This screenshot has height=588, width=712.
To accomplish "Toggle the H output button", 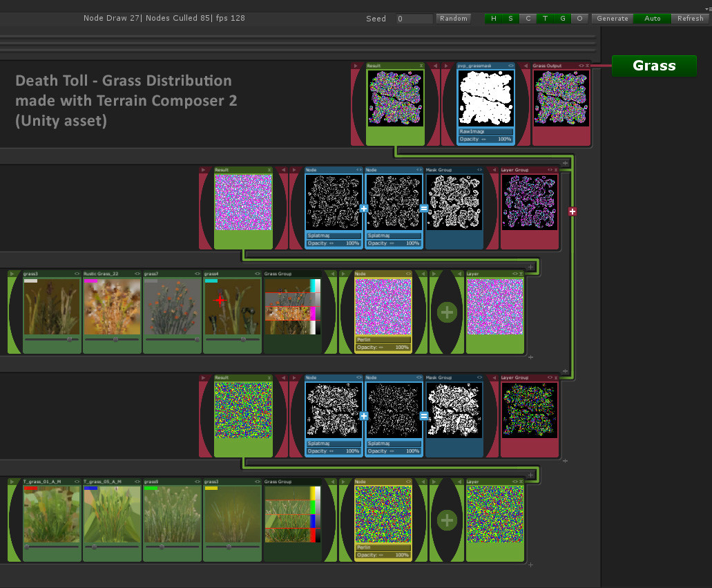I will tap(494, 19).
